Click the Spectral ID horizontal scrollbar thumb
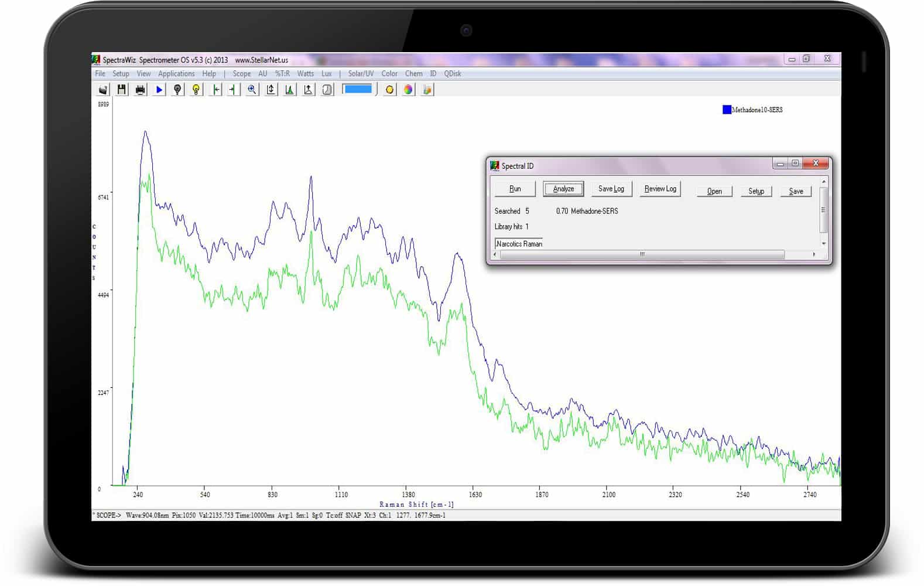 pyautogui.click(x=642, y=254)
